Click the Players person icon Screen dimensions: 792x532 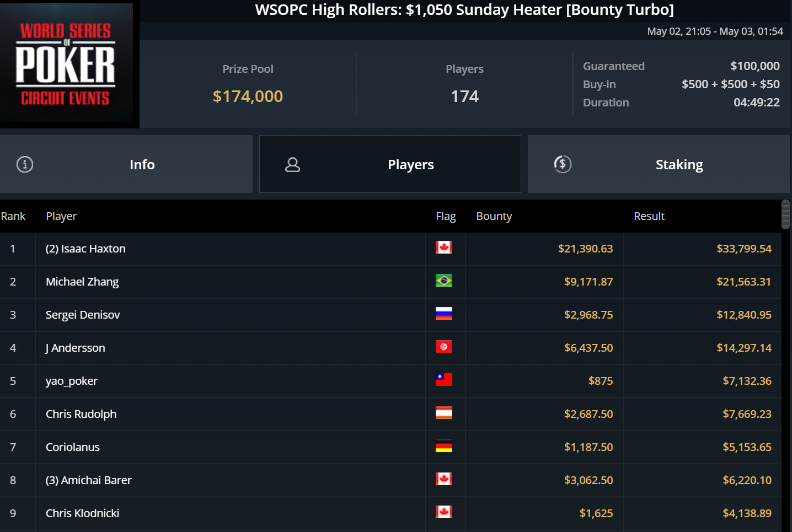[292, 164]
